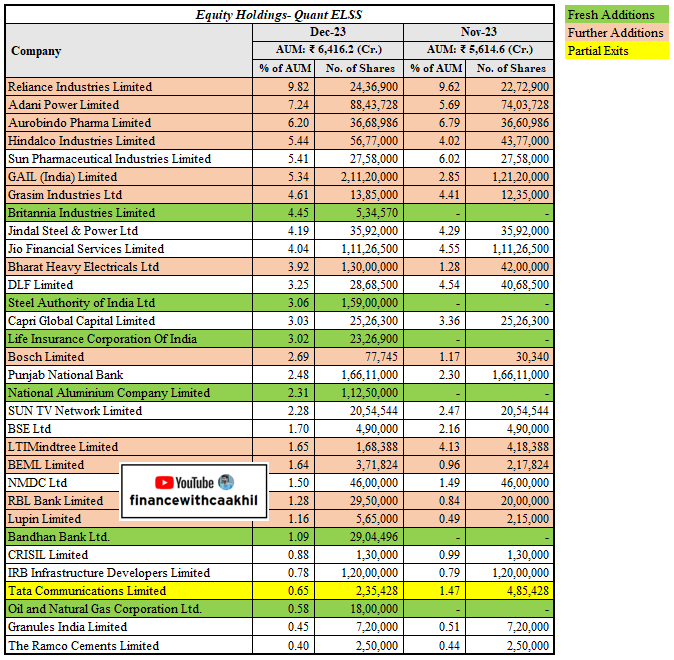Select Adani Power Limited company cell
This screenshot has width=674, height=660.
coord(129,105)
